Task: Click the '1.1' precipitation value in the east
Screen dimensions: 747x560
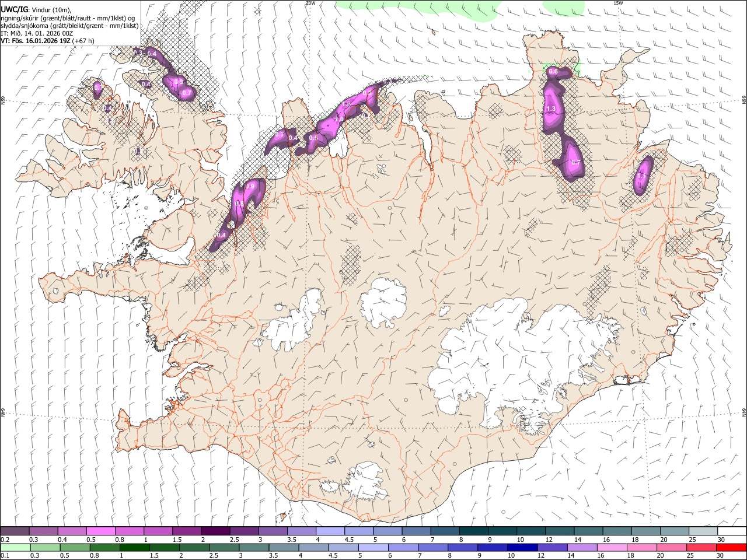Action: [x=641, y=176]
